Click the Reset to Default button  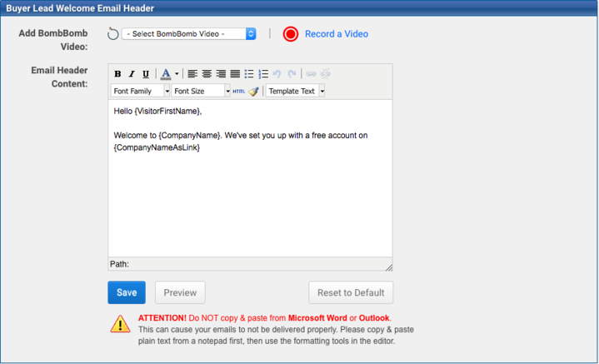pyautogui.click(x=351, y=292)
